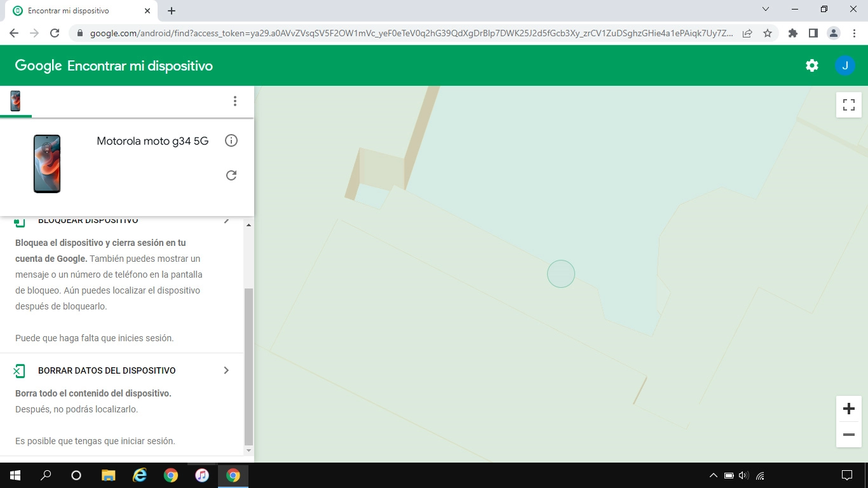Expand BLOQUEAR DISPOSITIVO chevron arrow
This screenshot has width=868, height=488.
[x=226, y=220]
